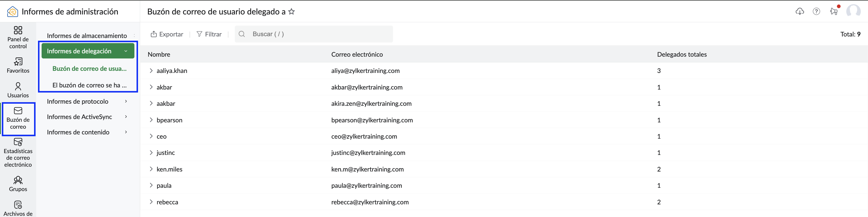Focus the Buscar search field
Viewport: 868px width, 217px height.
(314, 34)
